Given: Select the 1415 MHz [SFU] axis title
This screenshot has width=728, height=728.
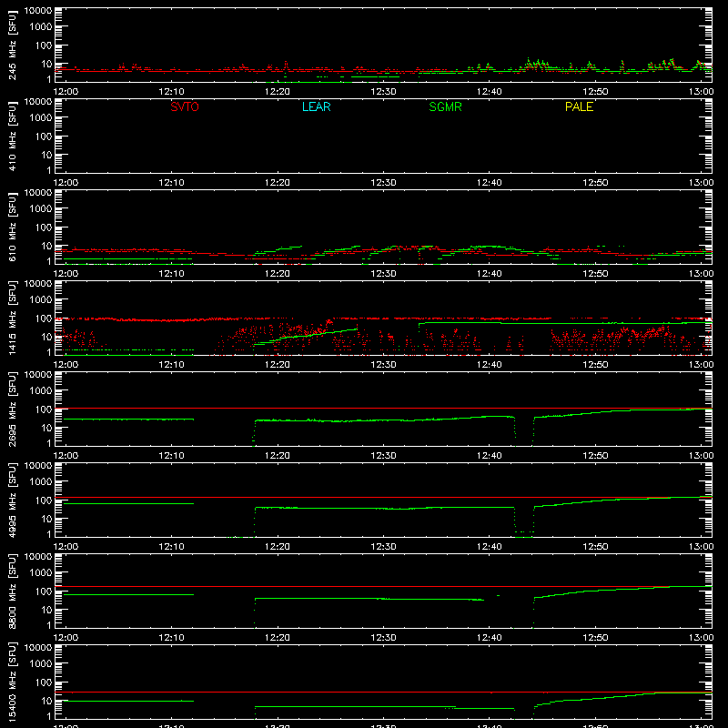Looking at the screenshot, I should click(13, 318).
